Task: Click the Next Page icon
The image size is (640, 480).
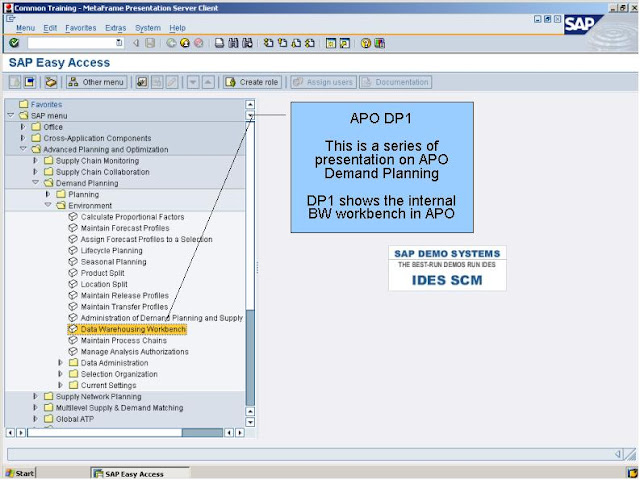Action: [296, 43]
